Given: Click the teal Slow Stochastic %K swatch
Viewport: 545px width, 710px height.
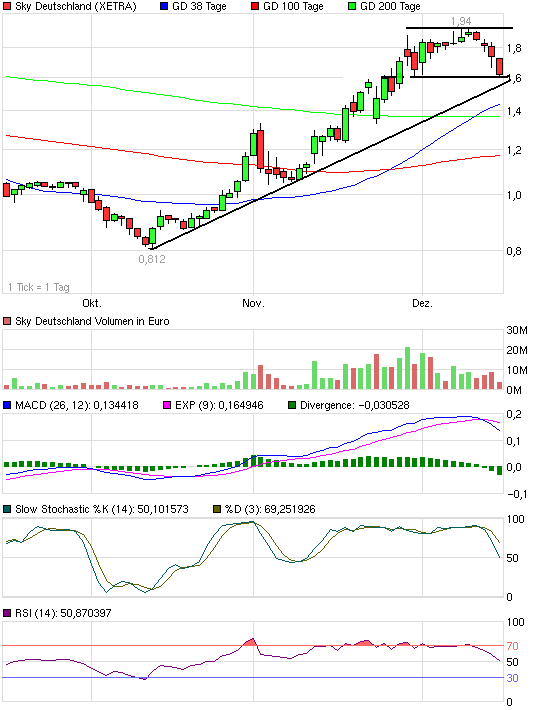Looking at the screenshot, I should (x=7, y=509).
